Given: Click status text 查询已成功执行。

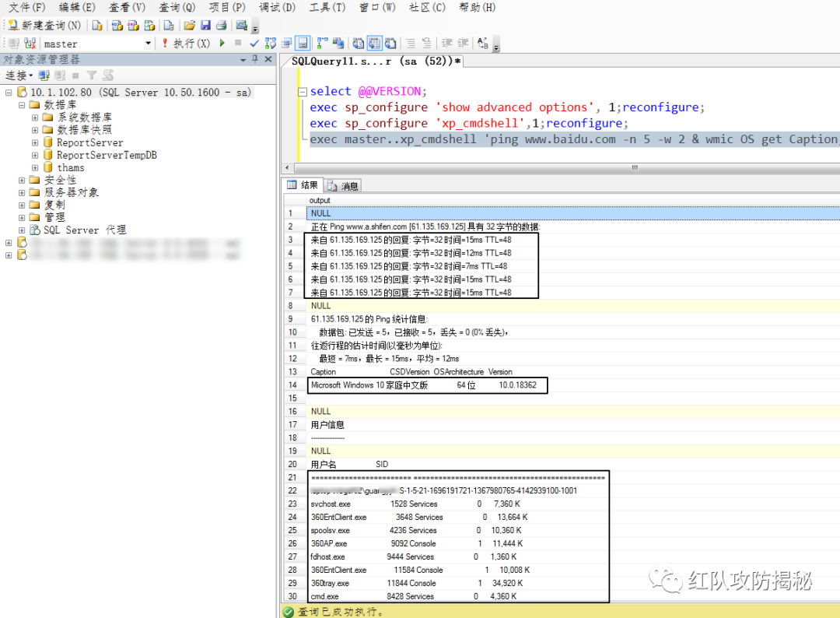Looking at the screenshot, I should coord(341,612).
